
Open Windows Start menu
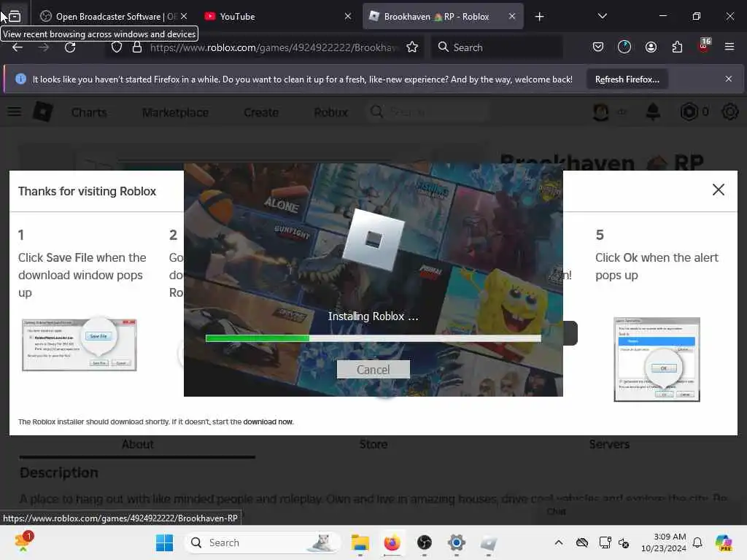point(164,542)
